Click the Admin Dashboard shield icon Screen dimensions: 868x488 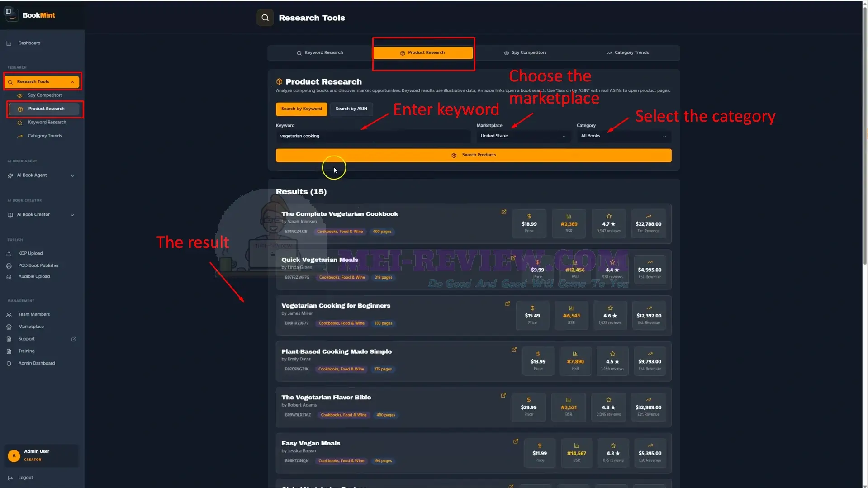[x=9, y=364]
